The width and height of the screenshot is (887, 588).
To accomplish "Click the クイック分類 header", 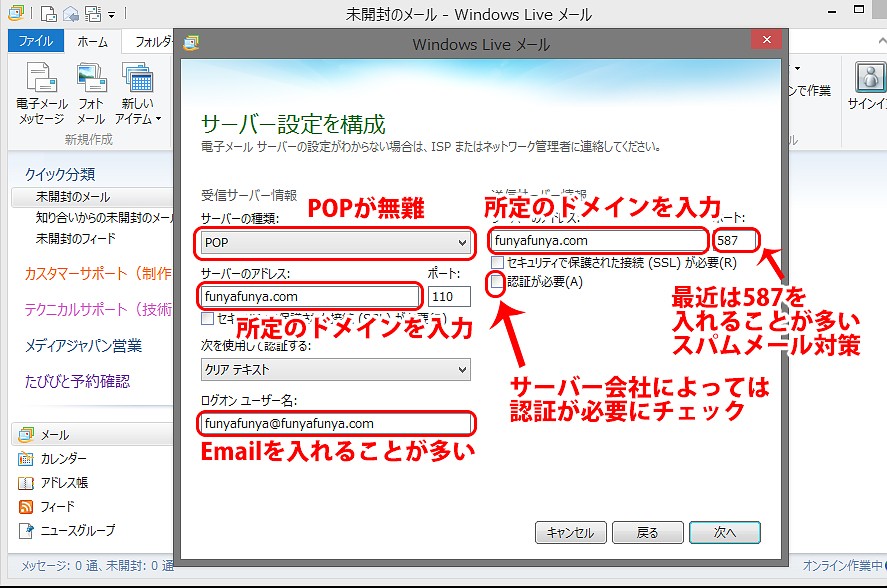I will pyautogui.click(x=60, y=174).
